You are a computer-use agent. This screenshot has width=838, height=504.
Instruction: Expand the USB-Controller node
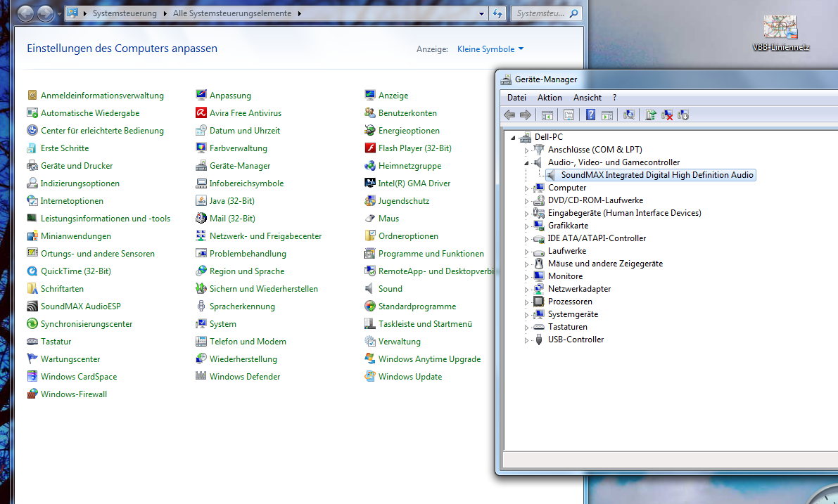[x=526, y=340]
